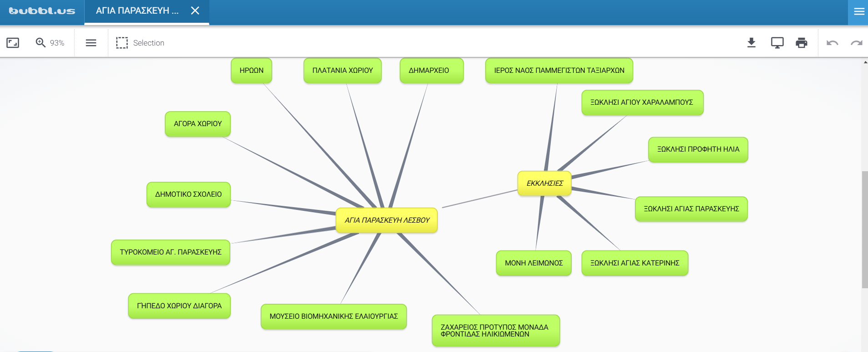The width and height of the screenshot is (868, 352).
Task: Click the bubbl.us logo
Action: point(42,11)
